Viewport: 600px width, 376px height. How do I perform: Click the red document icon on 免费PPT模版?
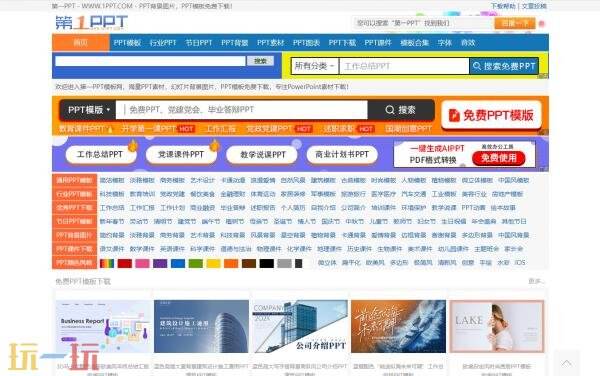(x=454, y=115)
